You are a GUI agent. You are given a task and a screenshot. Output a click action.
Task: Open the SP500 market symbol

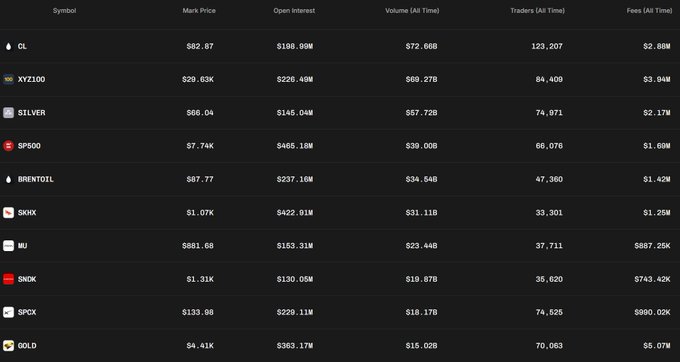29,146
